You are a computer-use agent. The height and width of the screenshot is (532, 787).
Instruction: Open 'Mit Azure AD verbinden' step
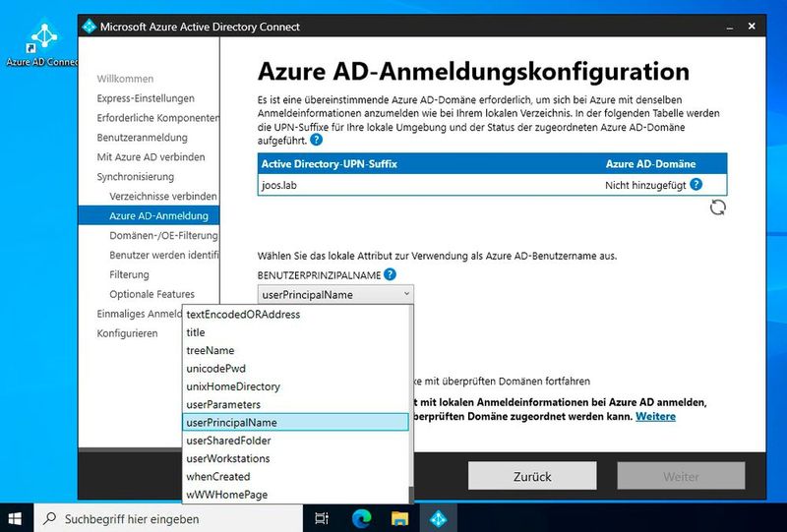click(x=151, y=157)
